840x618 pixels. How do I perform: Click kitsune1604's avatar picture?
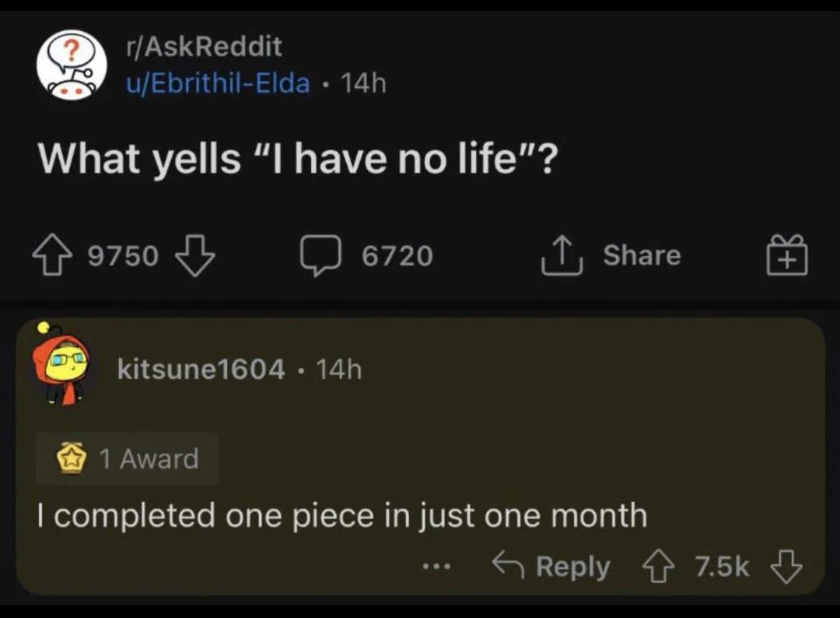(60, 364)
